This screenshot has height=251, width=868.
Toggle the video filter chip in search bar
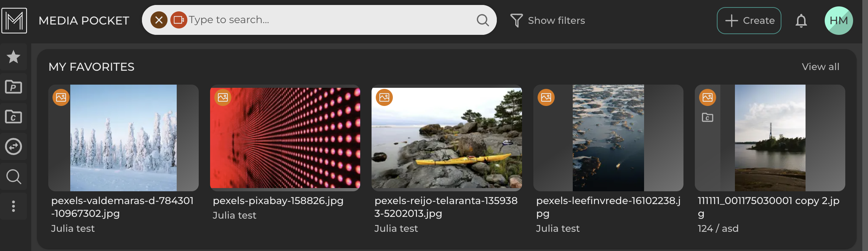(x=179, y=20)
